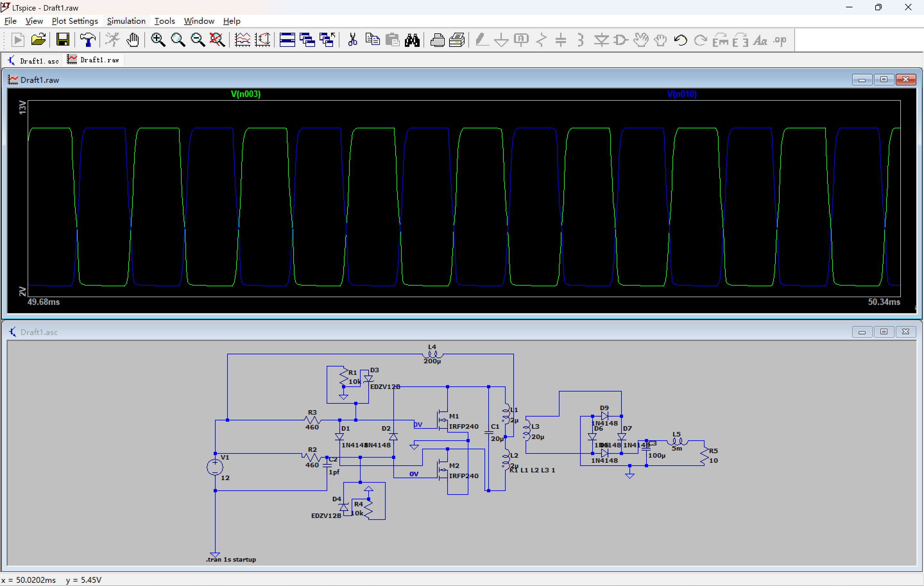Click the Zoom In magnifier icon

click(x=158, y=39)
